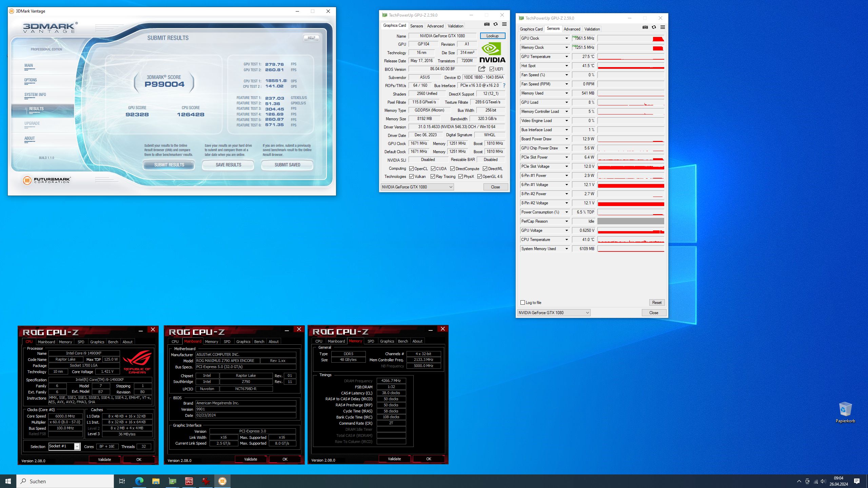The width and height of the screenshot is (868, 488).
Task: Click the SUBMIT SAVED button
Action: 287,165
